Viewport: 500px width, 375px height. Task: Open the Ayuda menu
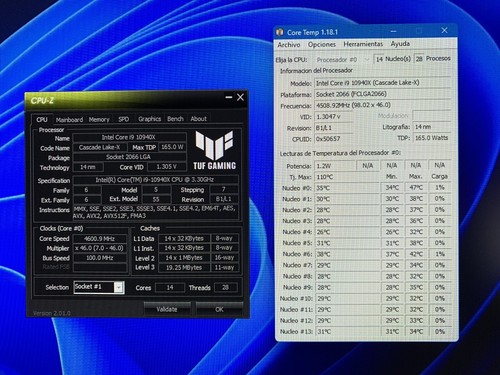click(400, 44)
